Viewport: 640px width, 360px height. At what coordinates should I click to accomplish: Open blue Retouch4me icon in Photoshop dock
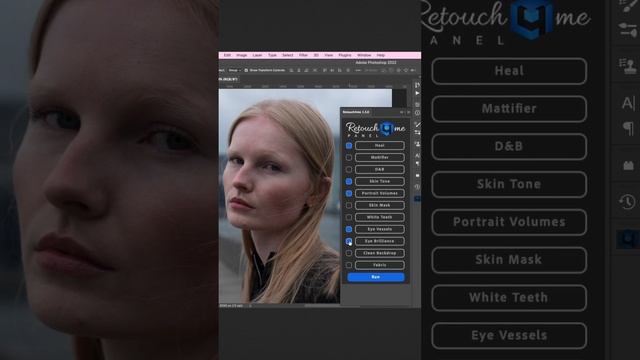pyautogui.click(x=417, y=199)
